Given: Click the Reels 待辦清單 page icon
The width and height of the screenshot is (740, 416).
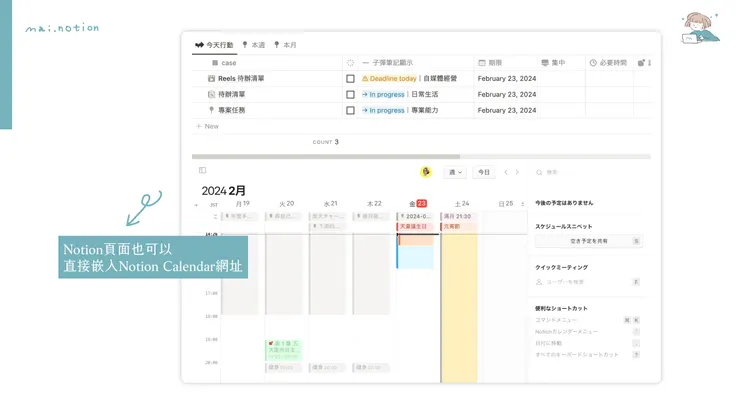Looking at the screenshot, I should pyautogui.click(x=211, y=78).
